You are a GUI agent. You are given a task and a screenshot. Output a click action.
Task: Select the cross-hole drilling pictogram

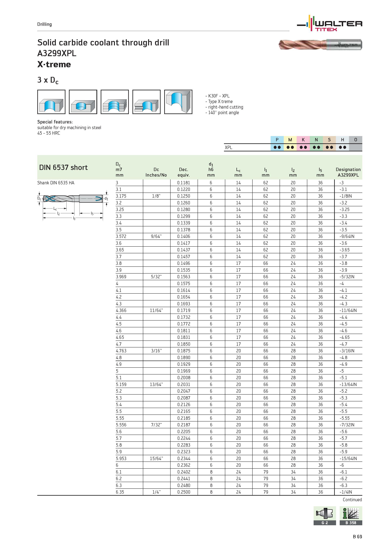(x=146, y=102)
